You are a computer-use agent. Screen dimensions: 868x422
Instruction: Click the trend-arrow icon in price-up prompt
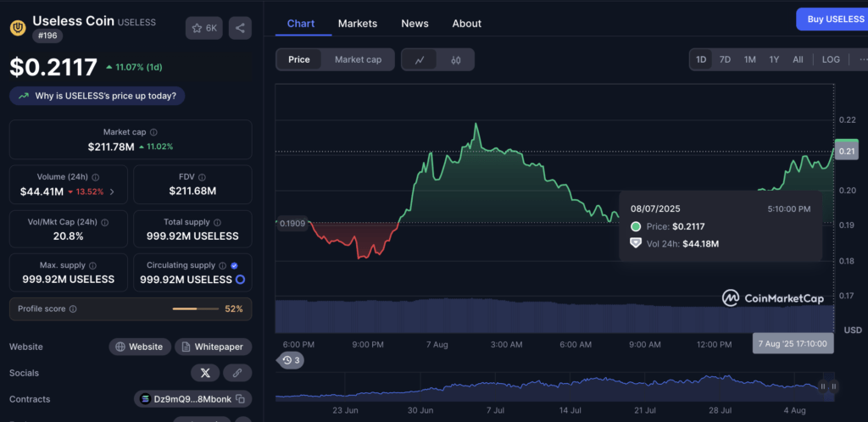pyautogui.click(x=23, y=96)
